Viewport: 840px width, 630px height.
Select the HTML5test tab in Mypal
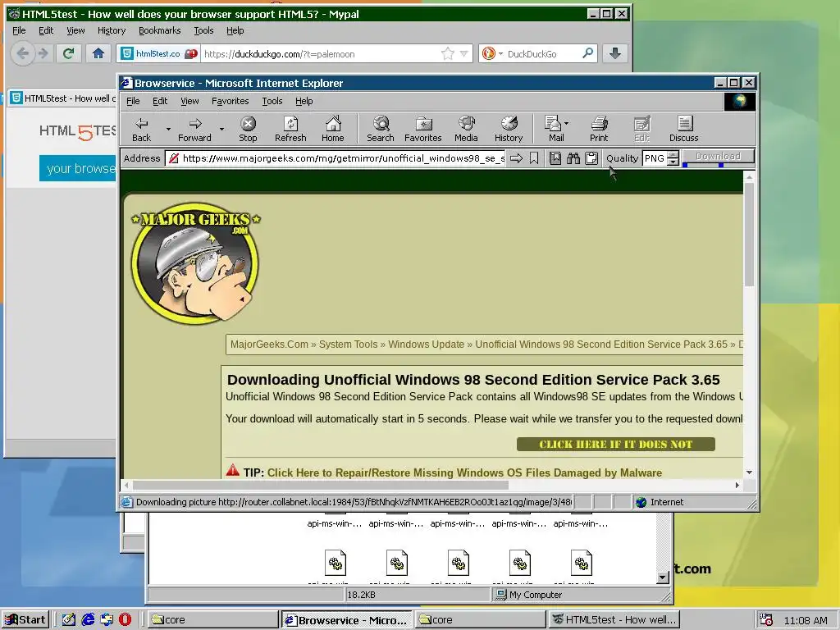tap(62, 98)
